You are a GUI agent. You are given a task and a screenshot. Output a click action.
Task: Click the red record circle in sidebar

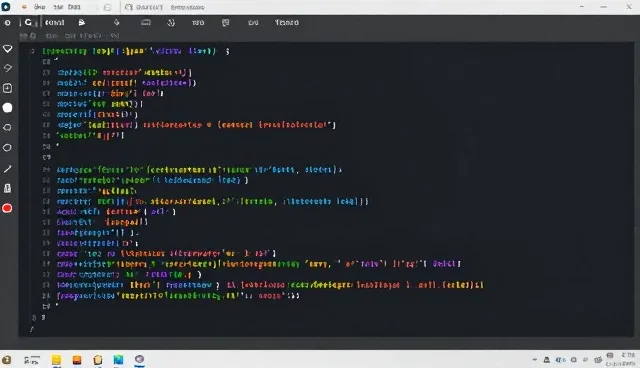click(x=7, y=208)
